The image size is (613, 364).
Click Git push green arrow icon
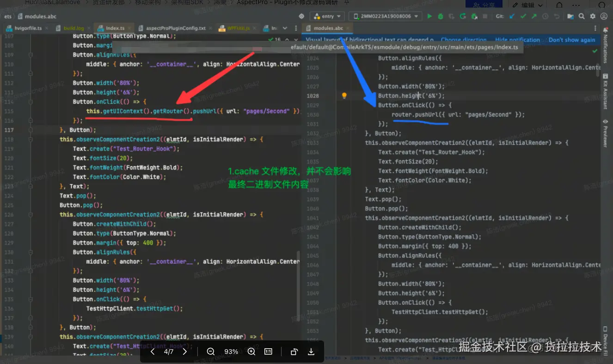pos(533,16)
